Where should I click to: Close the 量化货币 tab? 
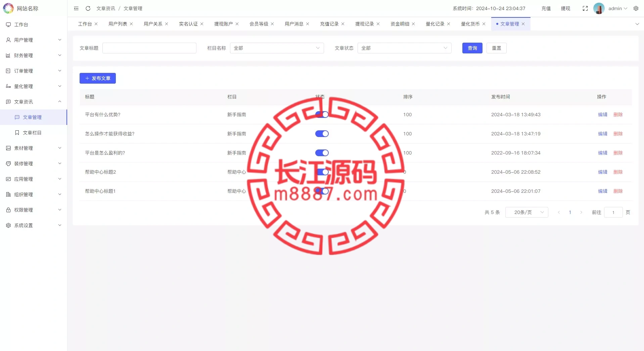[484, 24]
